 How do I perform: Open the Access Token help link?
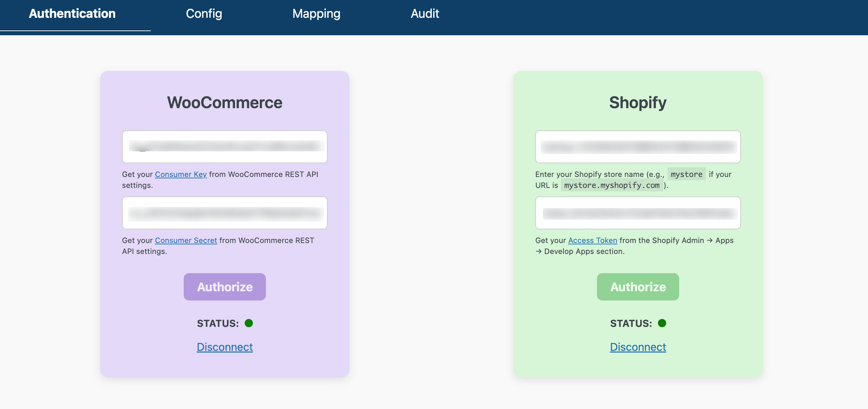click(x=592, y=241)
